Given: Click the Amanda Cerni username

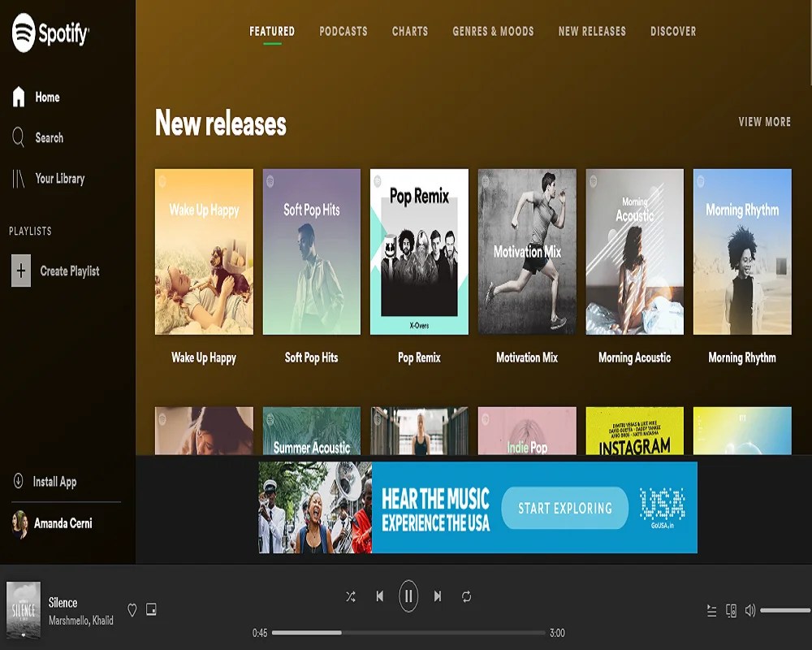Looking at the screenshot, I should [63, 523].
